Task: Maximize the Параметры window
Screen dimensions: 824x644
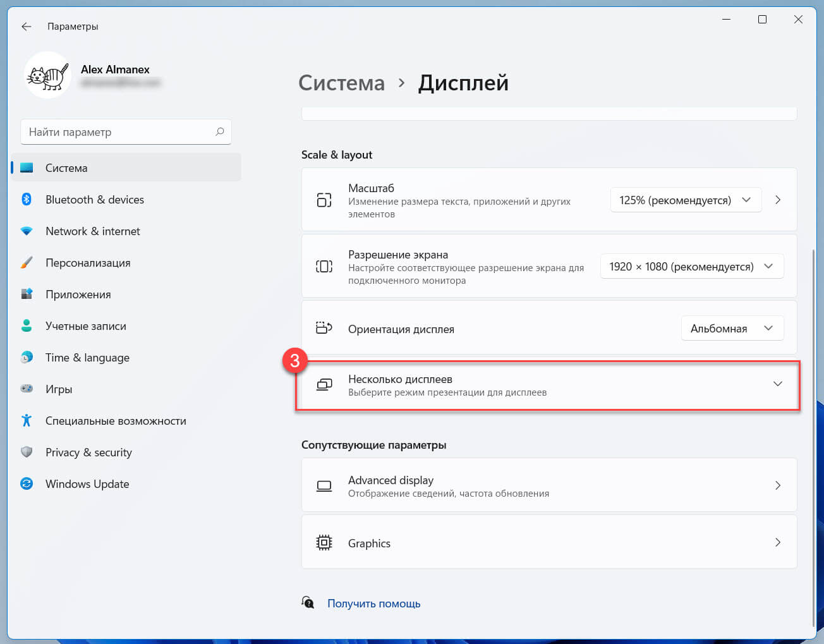Action: 763,20
